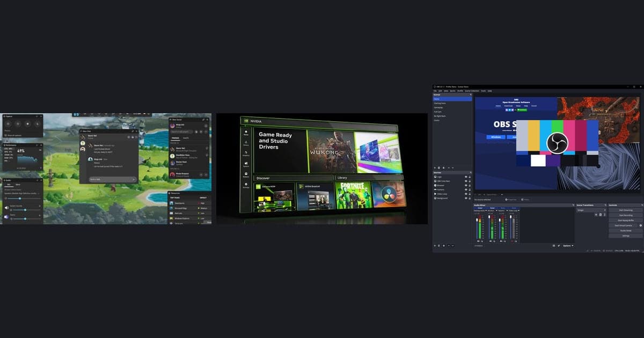Viewport: 644px width, 338px height.
Task: Open Drivers in NVIDIA app sidebar
Action: [x=246, y=143]
